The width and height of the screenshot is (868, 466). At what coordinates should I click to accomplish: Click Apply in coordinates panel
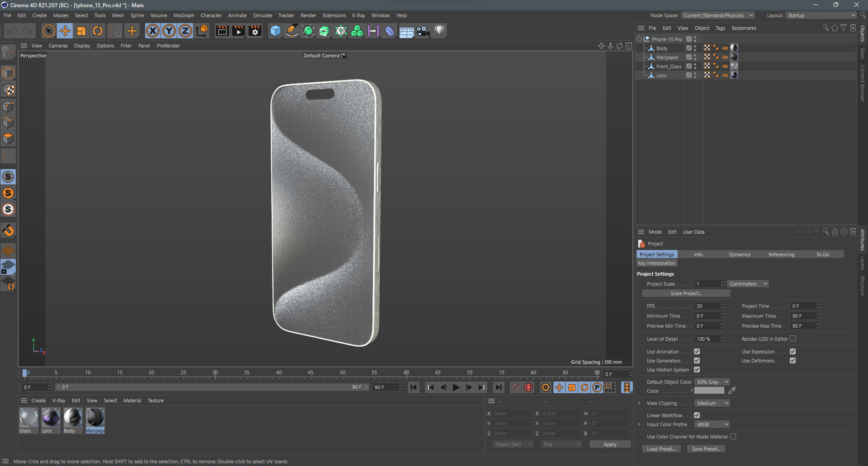(610, 444)
